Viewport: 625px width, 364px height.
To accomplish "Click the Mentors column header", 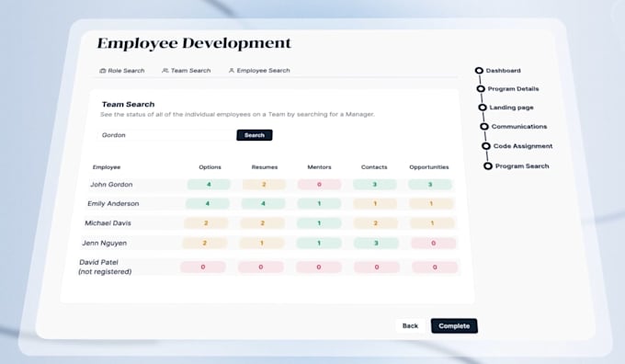I will 319,167.
